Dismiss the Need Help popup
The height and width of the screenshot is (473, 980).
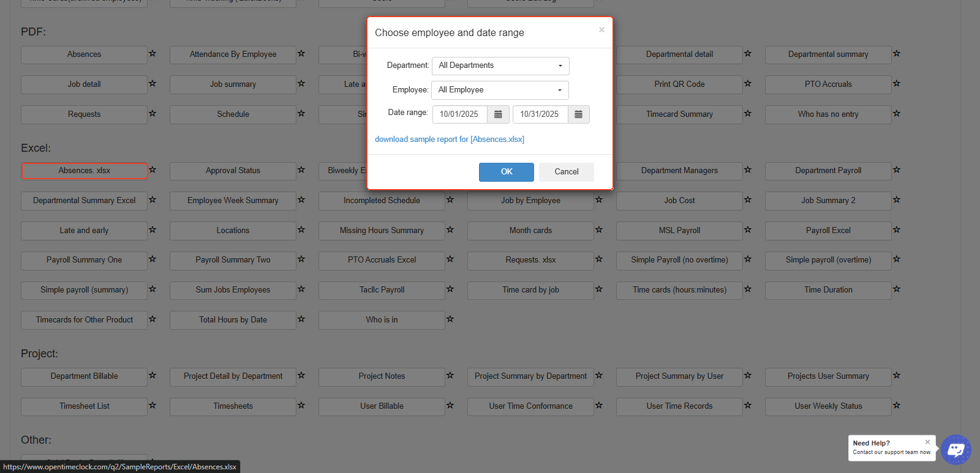pyautogui.click(x=927, y=442)
